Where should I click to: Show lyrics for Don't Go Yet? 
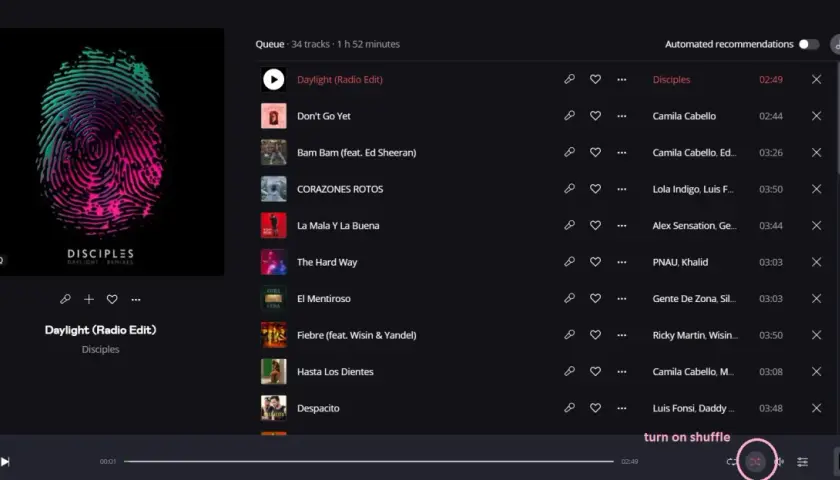tap(569, 116)
